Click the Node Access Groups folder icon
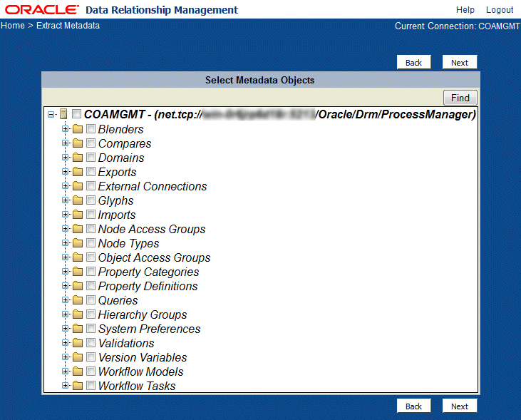The height and width of the screenshot is (420, 521). coord(78,229)
